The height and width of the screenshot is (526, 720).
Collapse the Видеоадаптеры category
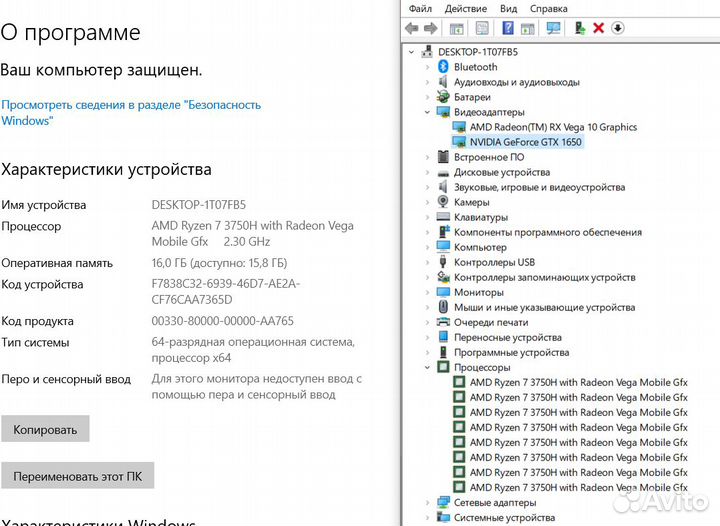point(429,112)
